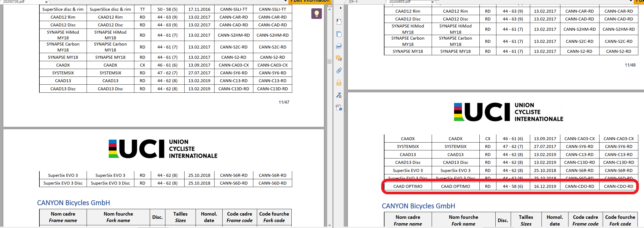
Task: Expand the navigation panel with the black arrow
Action: [341, 8]
